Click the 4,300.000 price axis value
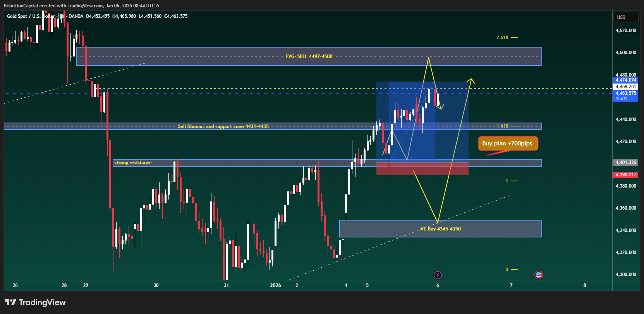The height and width of the screenshot is (314, 644). coord(626,275)
